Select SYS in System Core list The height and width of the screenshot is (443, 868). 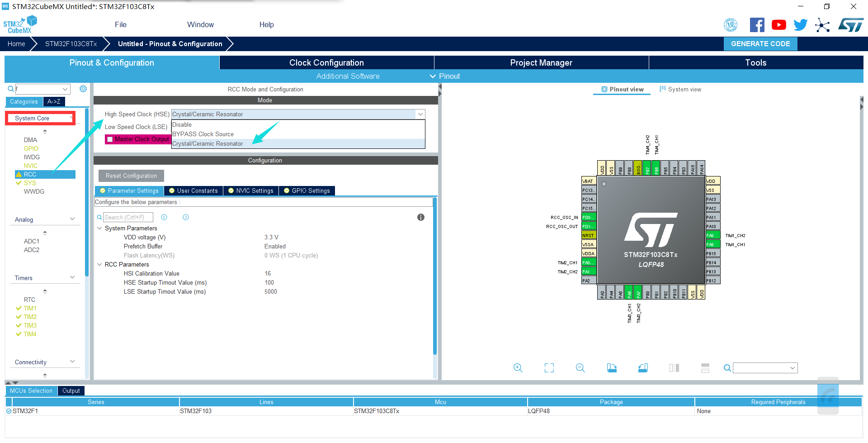point(30,183)
